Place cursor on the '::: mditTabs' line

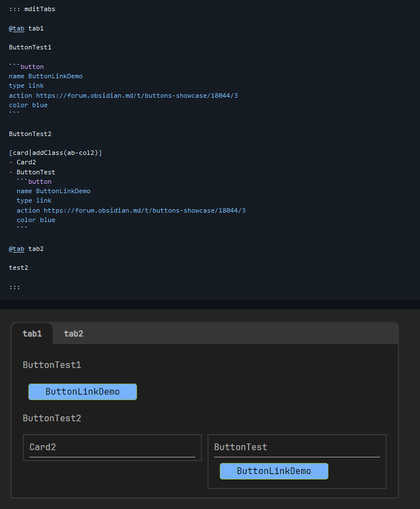32,9
